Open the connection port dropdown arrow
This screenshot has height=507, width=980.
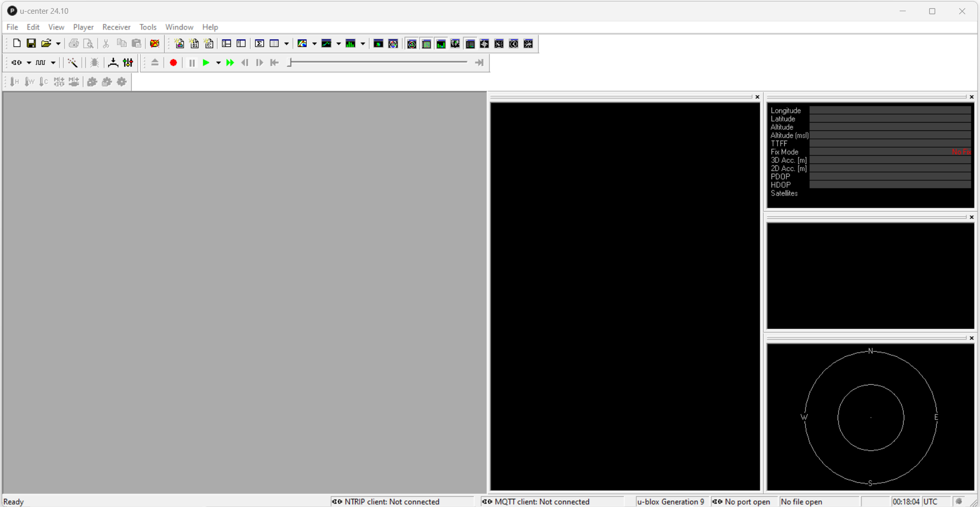point(28,63)
